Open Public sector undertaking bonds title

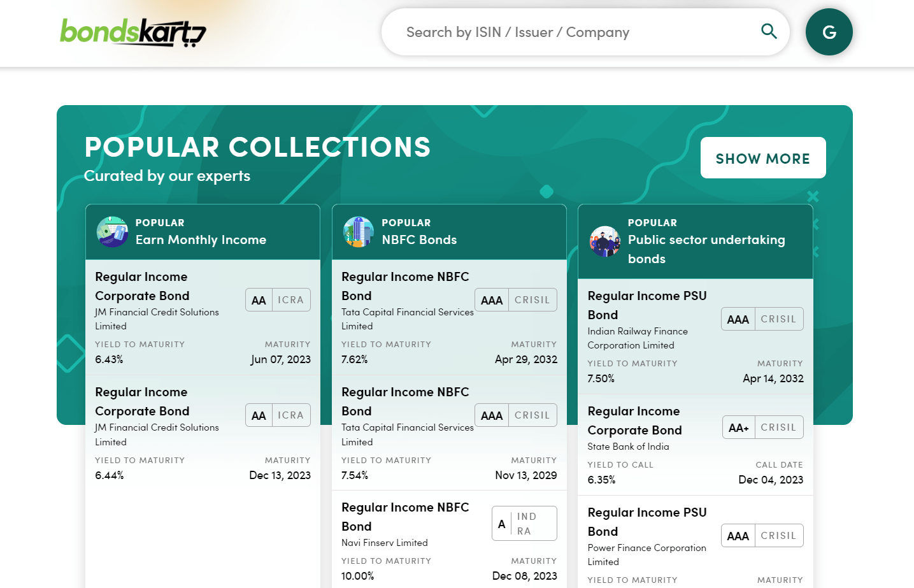click(706, 250)
